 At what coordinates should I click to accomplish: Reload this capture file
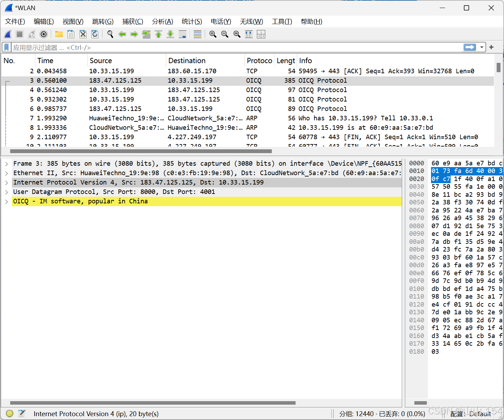(x=95, y=34)
